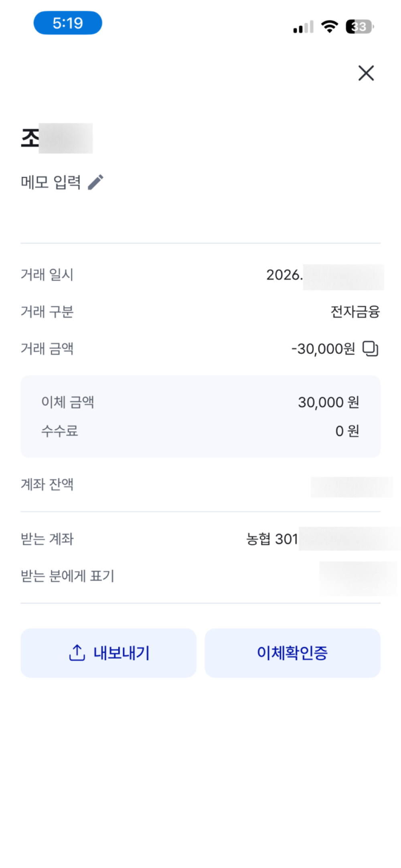The image size is (401, 868).
Task: Tap the Wi-Fi status icon
Action: click(329, 26)
